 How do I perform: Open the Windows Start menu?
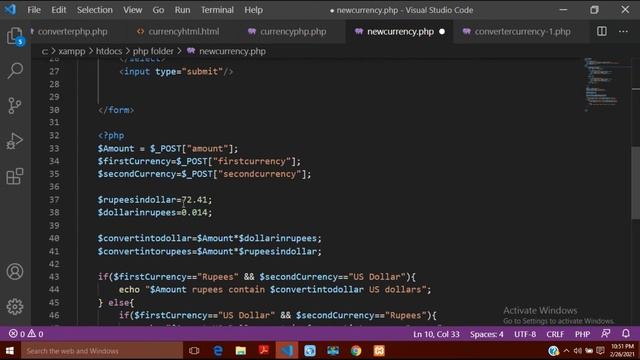click(x=10, y=351)
